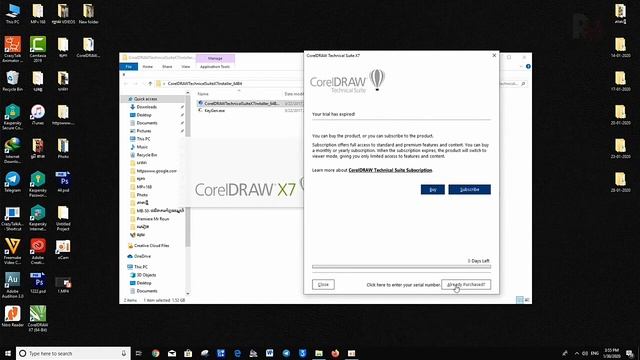640x360 pixels.
Task: Click the File Explorer address bar path
Action: click(205, 84)
